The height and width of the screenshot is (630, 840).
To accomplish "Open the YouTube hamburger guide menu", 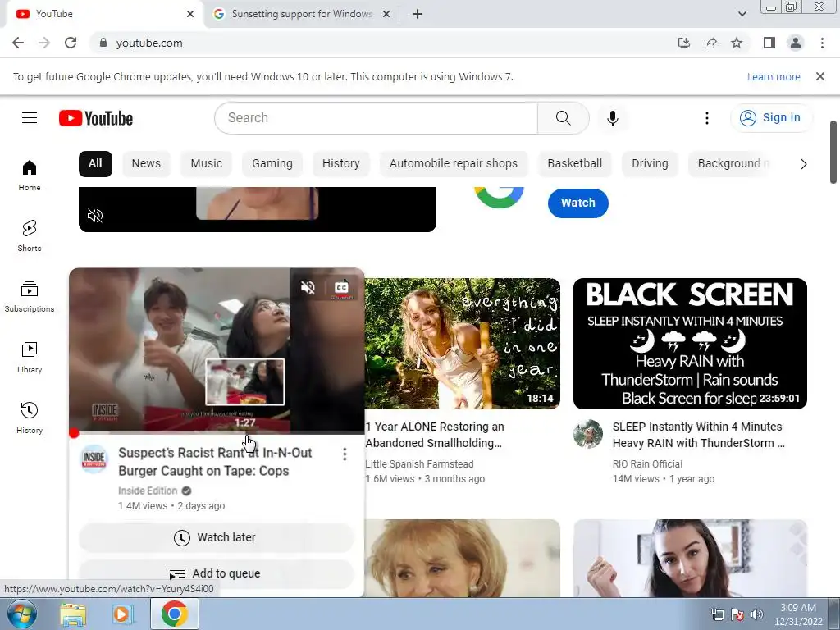I will pyautogui.click(x=30, y=118).
